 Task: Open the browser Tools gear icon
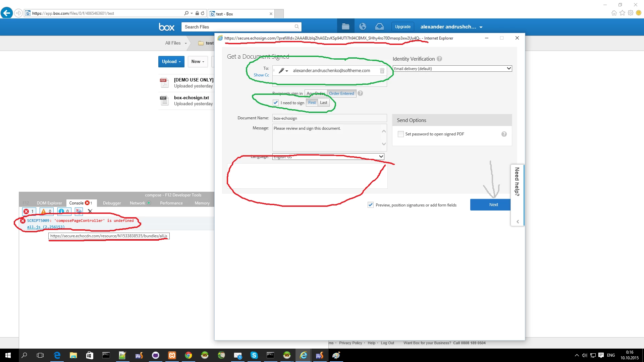631,13
